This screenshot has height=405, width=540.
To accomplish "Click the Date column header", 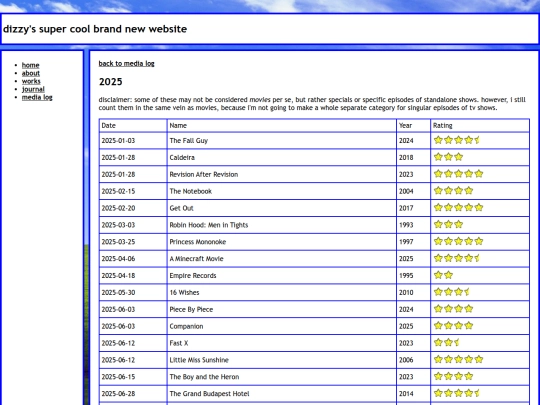I will pos(133,125).
